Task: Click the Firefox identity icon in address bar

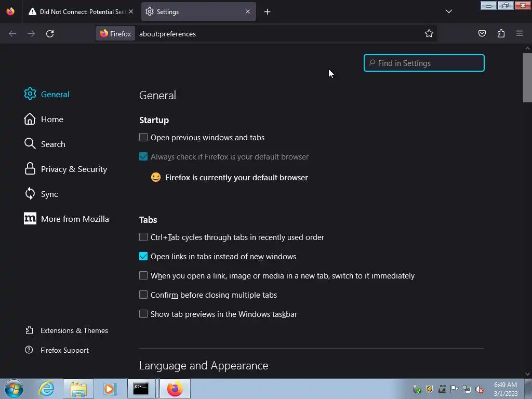Action: click(x=115, y=34)
